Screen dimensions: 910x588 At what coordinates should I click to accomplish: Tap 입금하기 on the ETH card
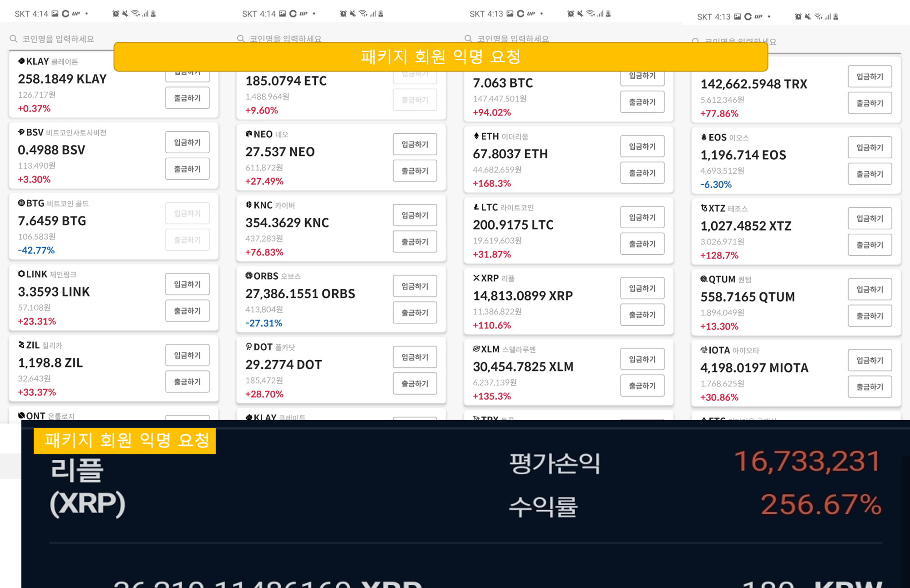(x=642, y=146)
